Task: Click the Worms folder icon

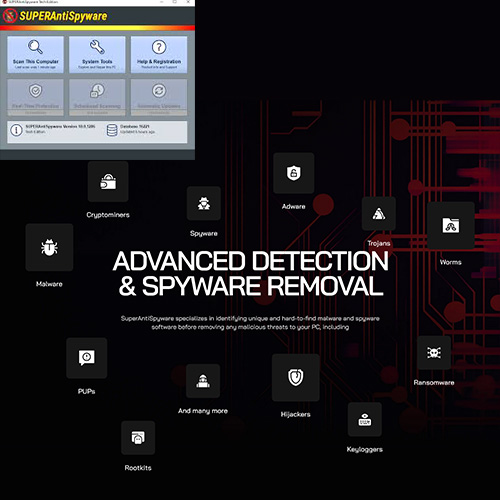Action: tap(451, 225)
